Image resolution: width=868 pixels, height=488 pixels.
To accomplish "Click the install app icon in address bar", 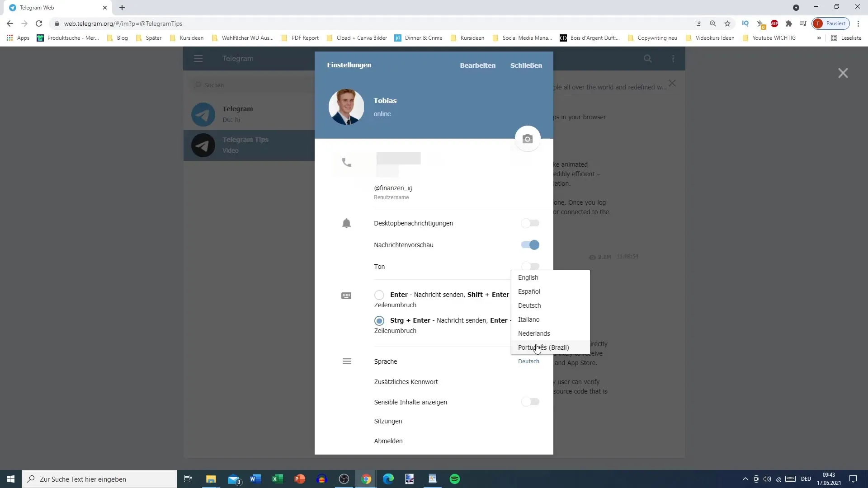I will tap(698, 23).
